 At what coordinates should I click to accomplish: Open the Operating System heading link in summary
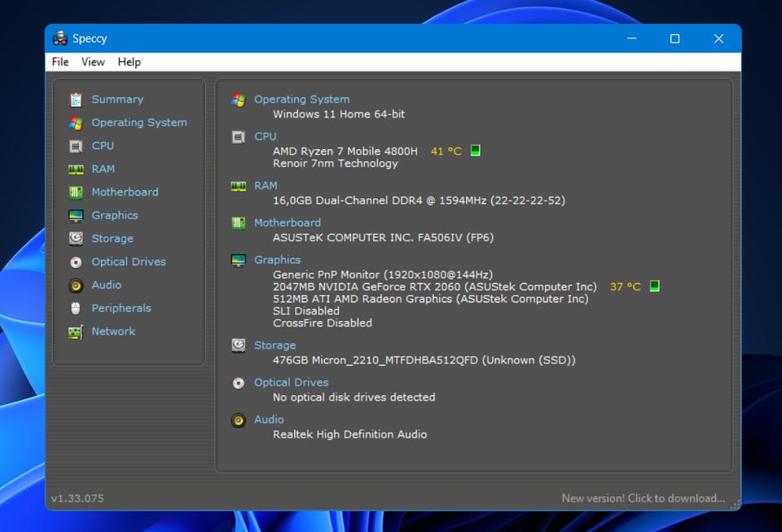(301, 99)
